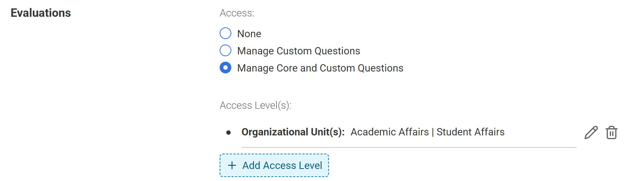Select the None radio button
Image resolution: width=644 pixels, height=181 pixels.
tap(225, 33)
